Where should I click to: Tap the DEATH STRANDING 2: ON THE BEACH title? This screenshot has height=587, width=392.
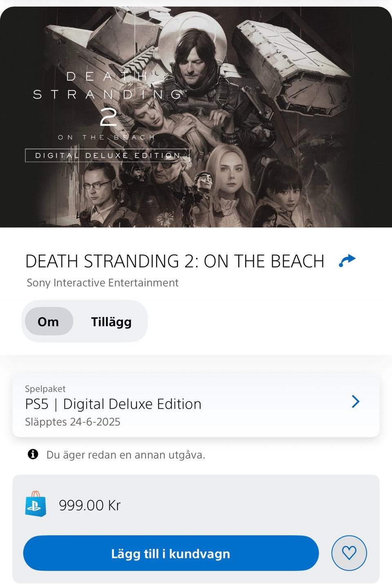tap(175, 261)
